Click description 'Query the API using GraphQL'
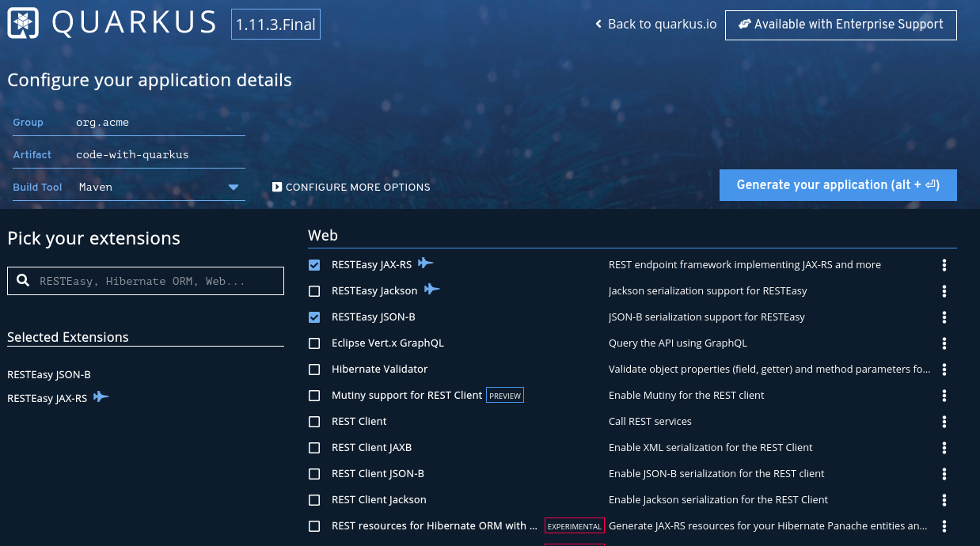The image size is (980, 546). click(x=678, y=343)
